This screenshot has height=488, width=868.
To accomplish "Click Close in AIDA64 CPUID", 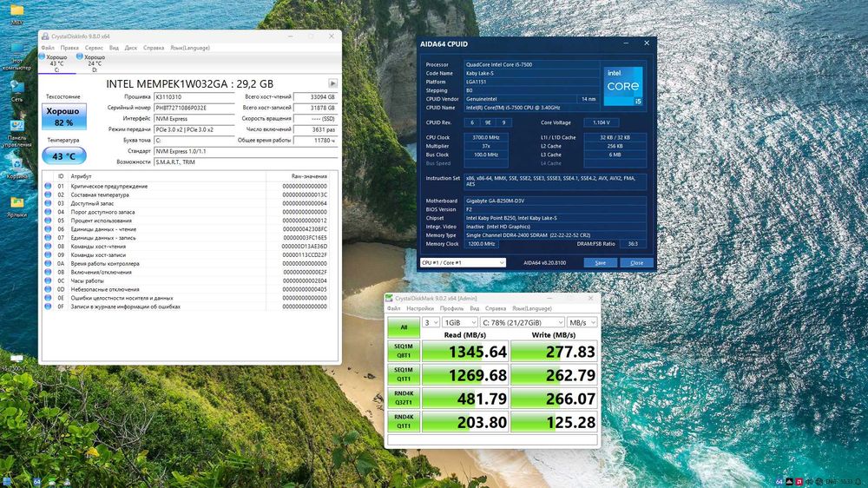I will click(636, 262).
